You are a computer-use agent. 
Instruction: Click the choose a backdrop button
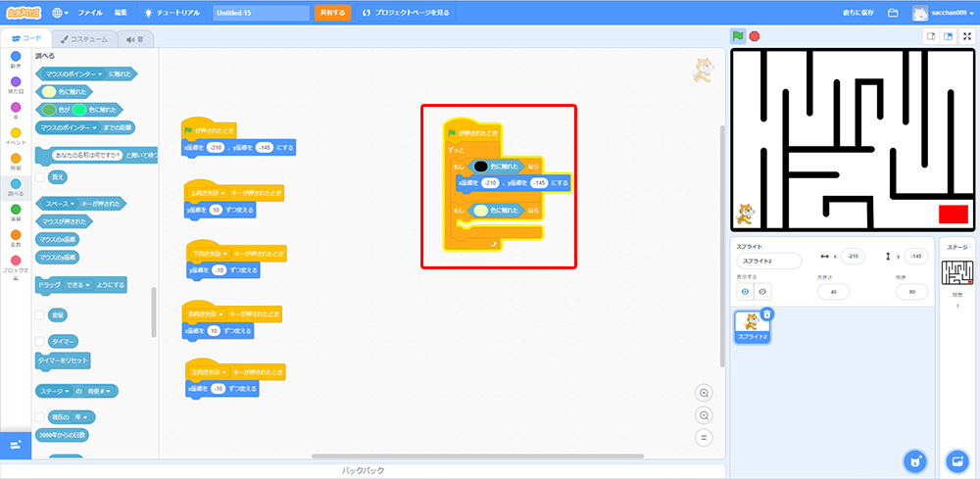[x=956, y=460]
